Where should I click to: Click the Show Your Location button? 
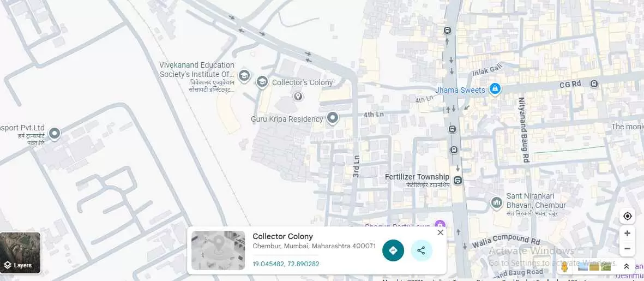627,216
